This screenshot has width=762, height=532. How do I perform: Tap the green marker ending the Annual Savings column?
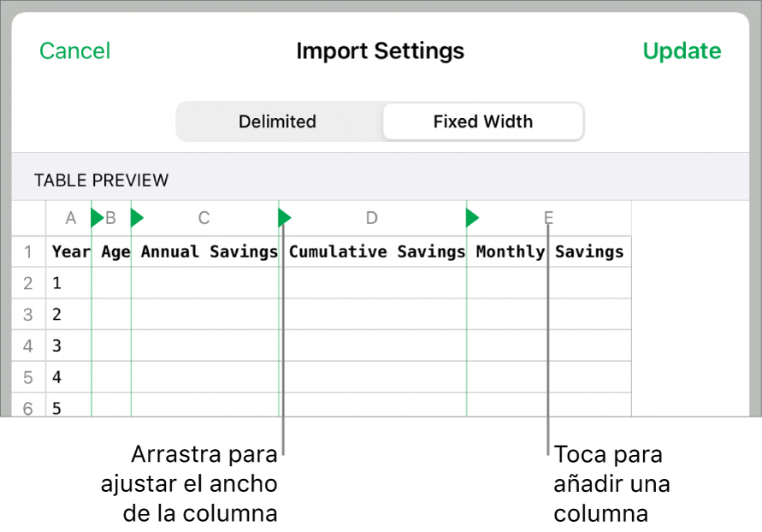click(284, 218)
